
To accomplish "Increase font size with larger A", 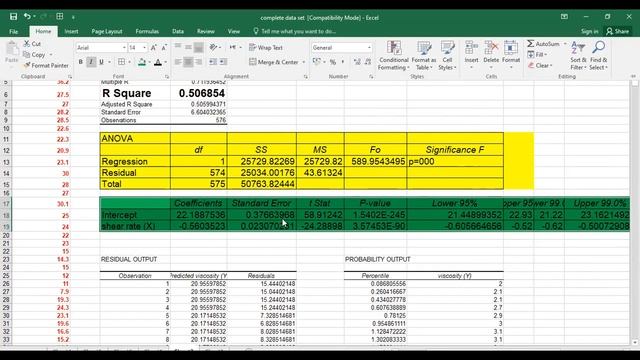I will [153, 48].
